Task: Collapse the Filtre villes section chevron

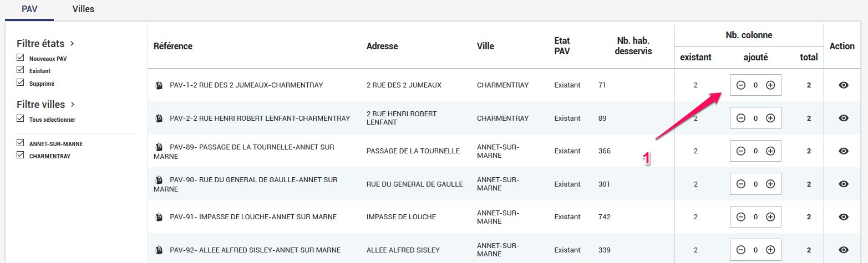Action: (72, 104)
